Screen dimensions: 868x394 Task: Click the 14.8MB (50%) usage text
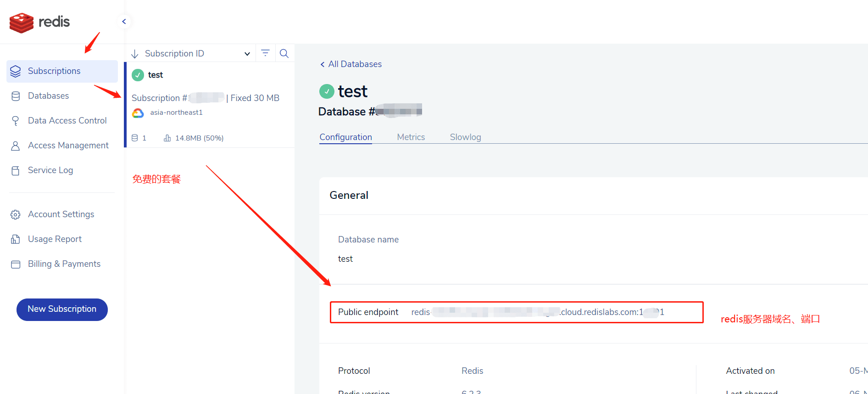pos(199,138)
